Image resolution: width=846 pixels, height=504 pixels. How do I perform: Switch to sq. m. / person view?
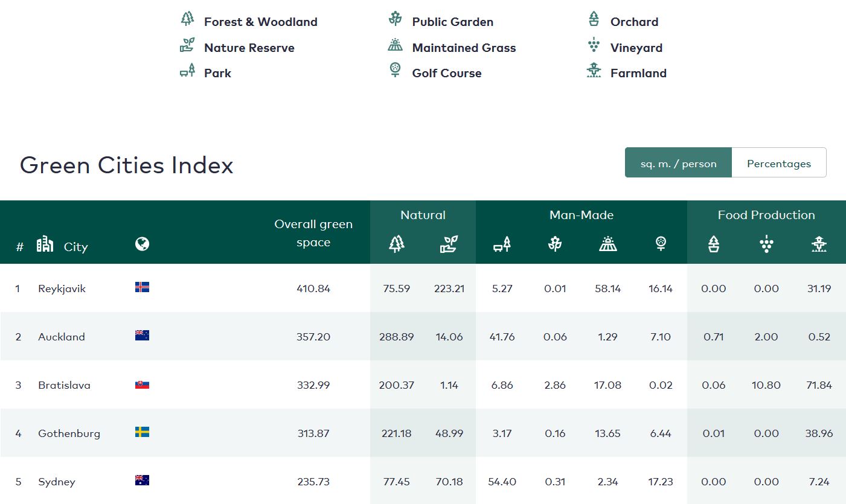click(678, 163)
